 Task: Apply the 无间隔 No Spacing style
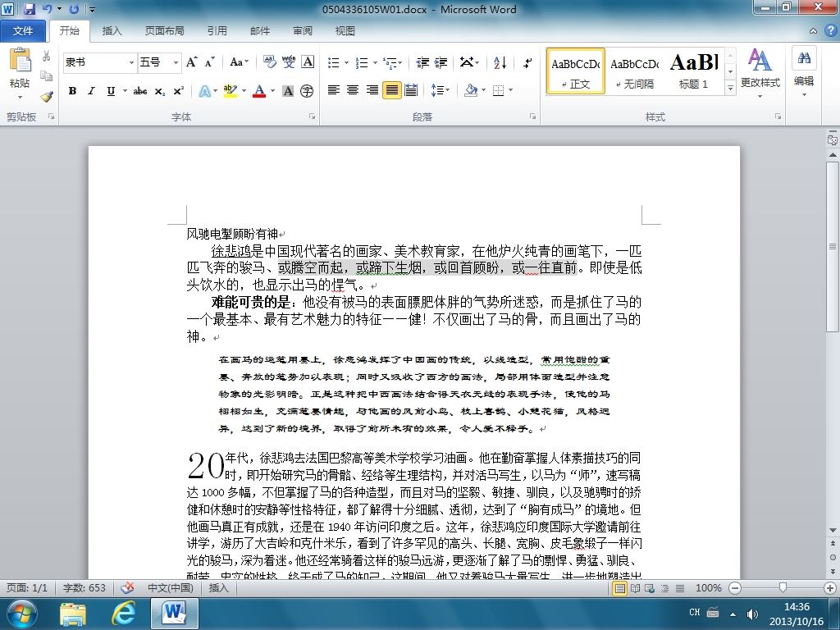tap(635, 71)
